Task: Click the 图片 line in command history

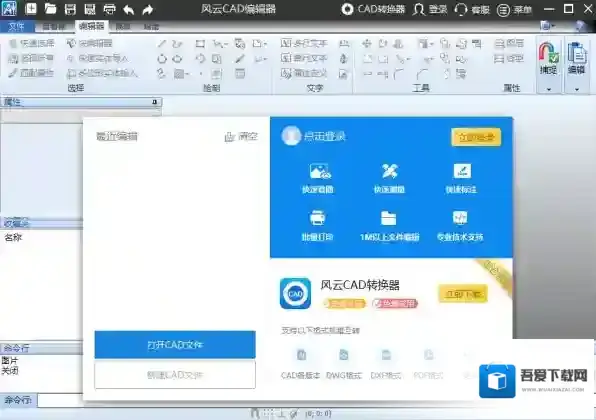Action: coord(9,360)
